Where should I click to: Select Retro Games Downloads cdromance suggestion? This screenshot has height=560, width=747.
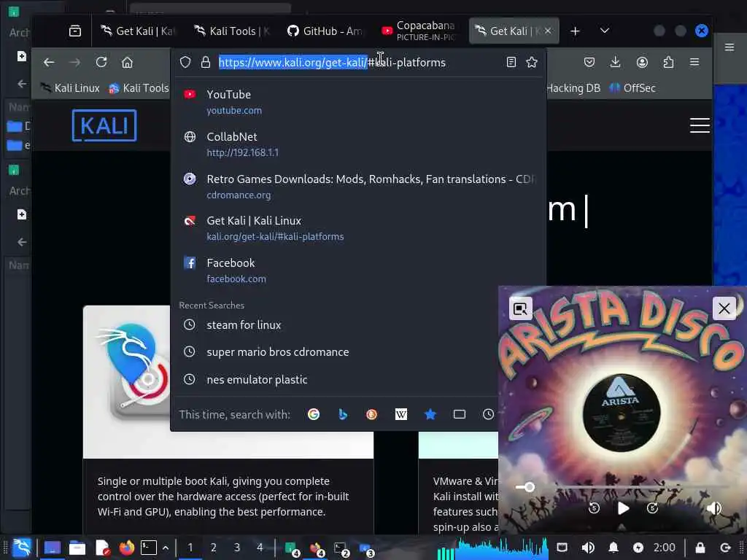358,187
